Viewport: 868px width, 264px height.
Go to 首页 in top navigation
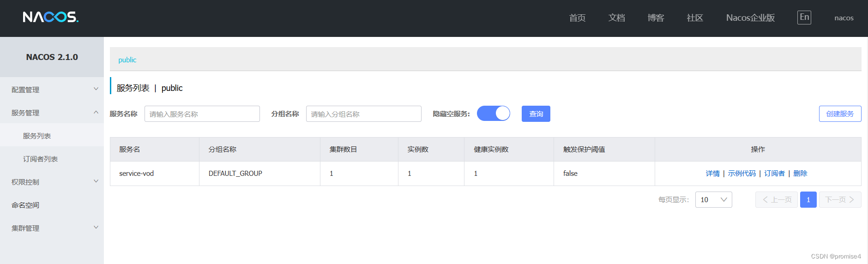(577, 18)
